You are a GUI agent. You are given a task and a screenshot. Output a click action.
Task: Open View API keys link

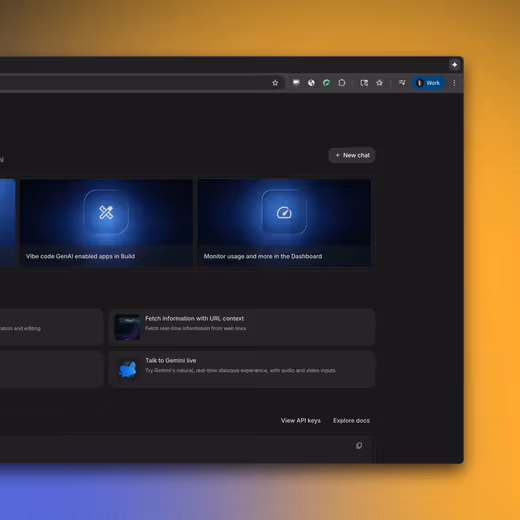click(x=301, y=421)
